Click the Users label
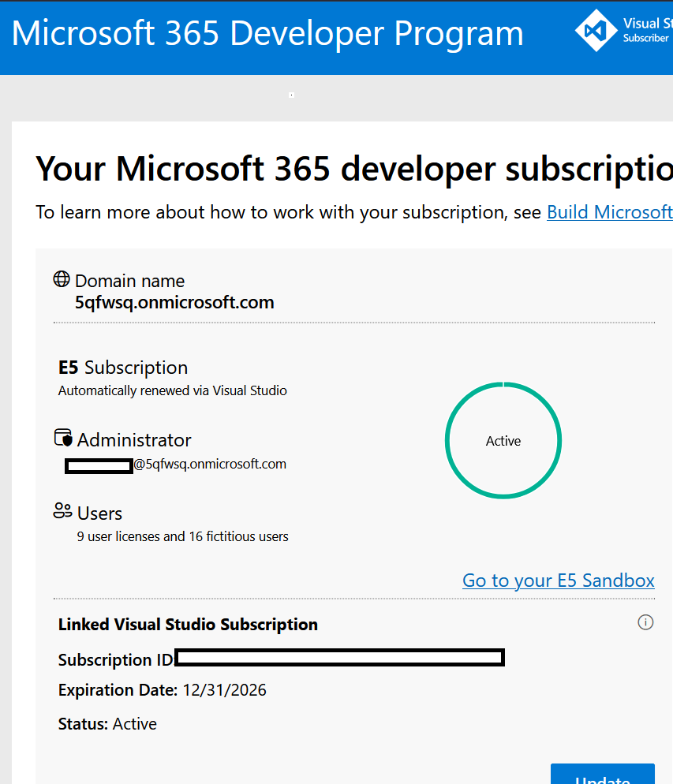This screenshot has width=673, height=784. tap(99, 513)
